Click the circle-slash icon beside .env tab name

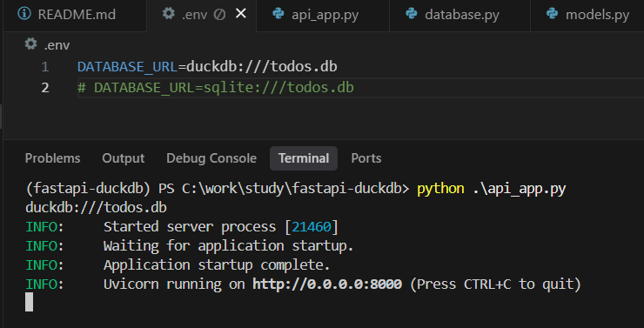tap(220, 15)
